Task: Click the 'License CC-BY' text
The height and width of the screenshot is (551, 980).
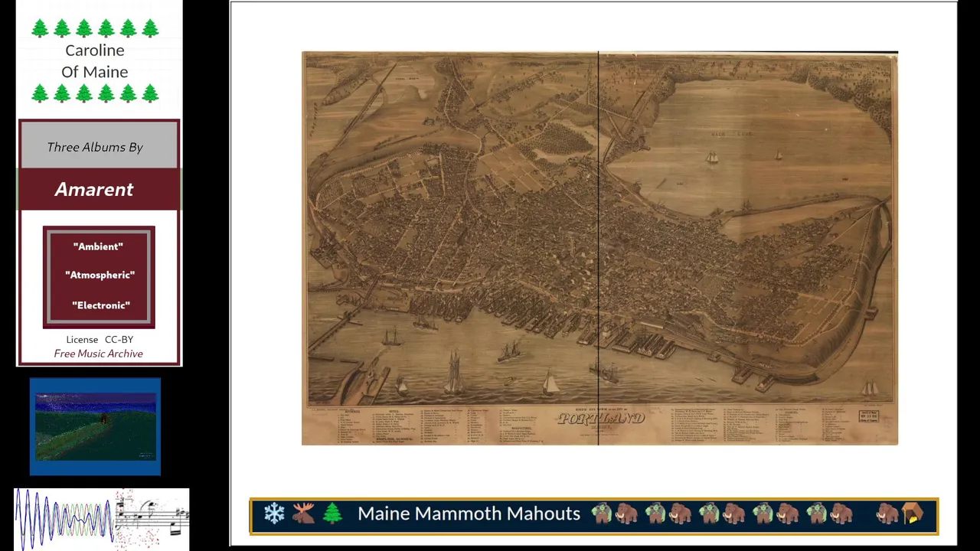Action: pos(100,339)
